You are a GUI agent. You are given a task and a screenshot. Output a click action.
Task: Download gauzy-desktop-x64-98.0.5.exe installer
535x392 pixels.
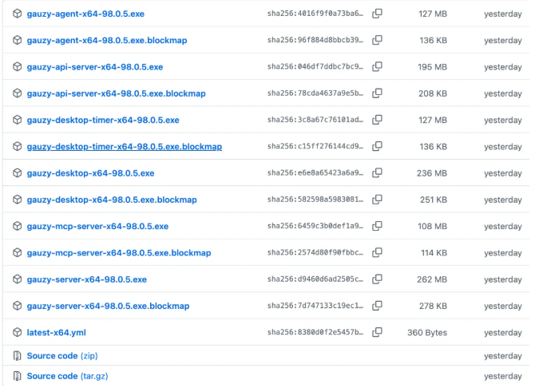90,173
